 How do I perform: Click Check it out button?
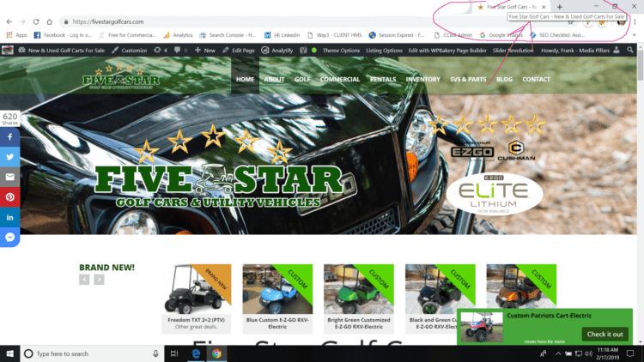(x=605, y=334)
